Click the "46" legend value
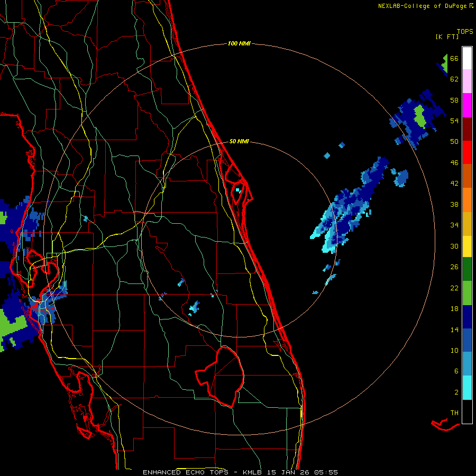The image size is (476, 476). (454, 163)
